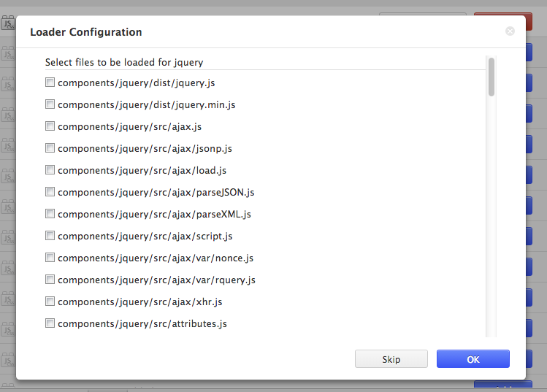Check the ajax/load.js checkbox
The width and height of the screenshot is (547, 392).
[x=50, y=170]
